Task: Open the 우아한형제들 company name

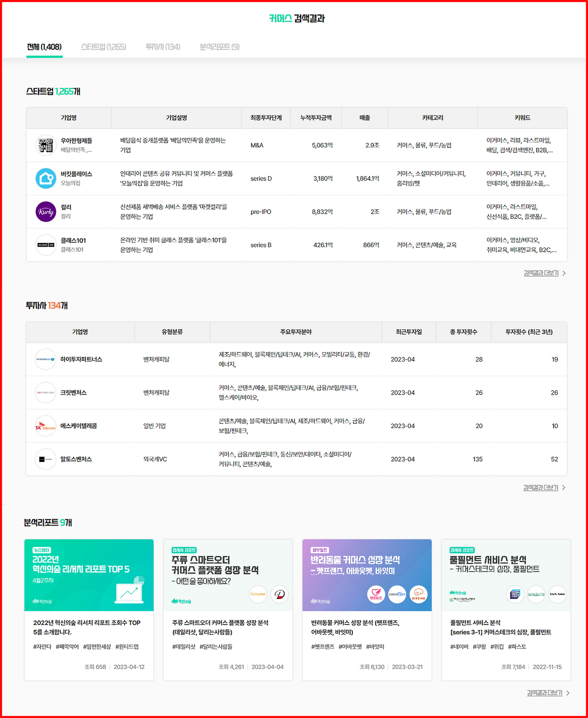Action: coord(76,141)
